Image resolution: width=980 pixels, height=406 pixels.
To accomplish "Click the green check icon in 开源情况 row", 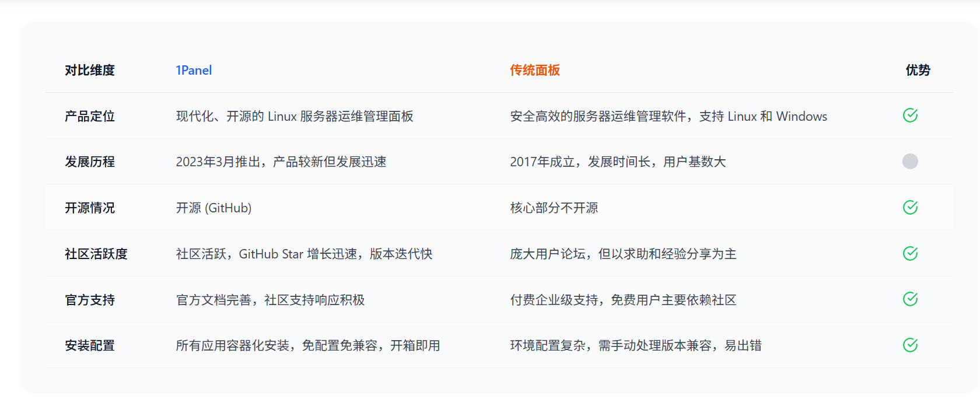I will pos(910,207).
